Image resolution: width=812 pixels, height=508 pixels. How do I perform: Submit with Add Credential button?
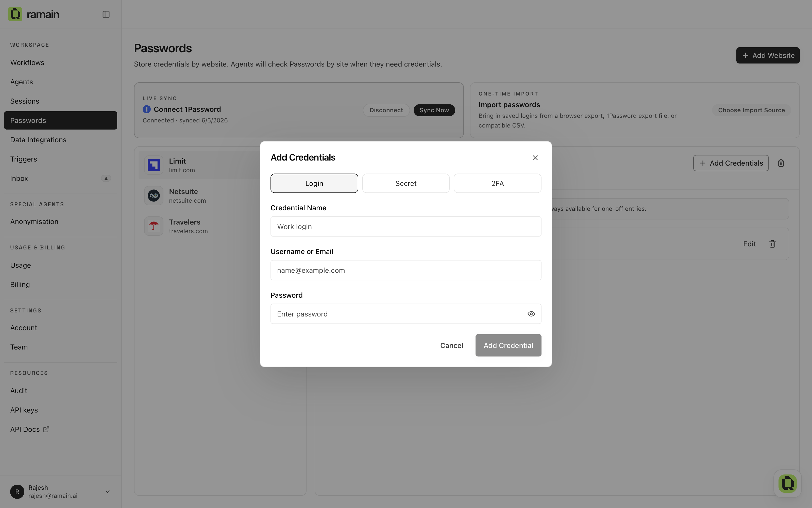click(x=508, y=345)
